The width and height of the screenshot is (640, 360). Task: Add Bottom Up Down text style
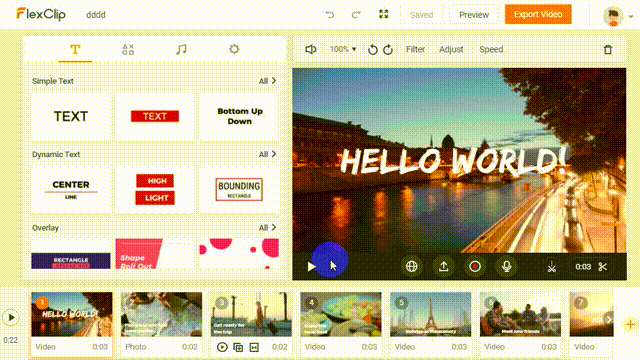point(240,116)
